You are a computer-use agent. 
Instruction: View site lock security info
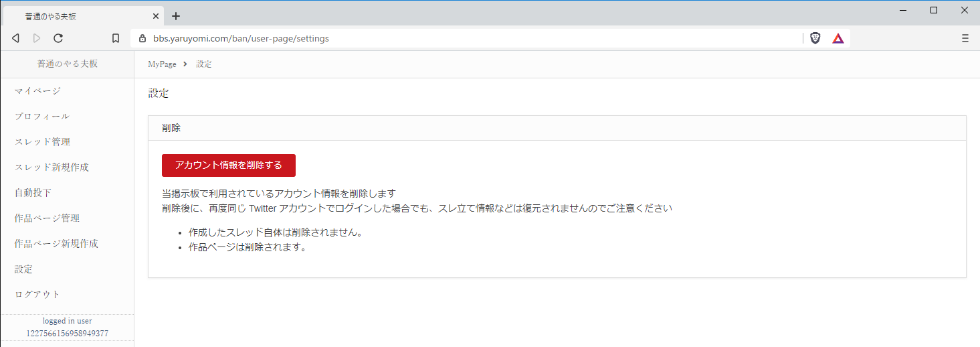[142, 38]
